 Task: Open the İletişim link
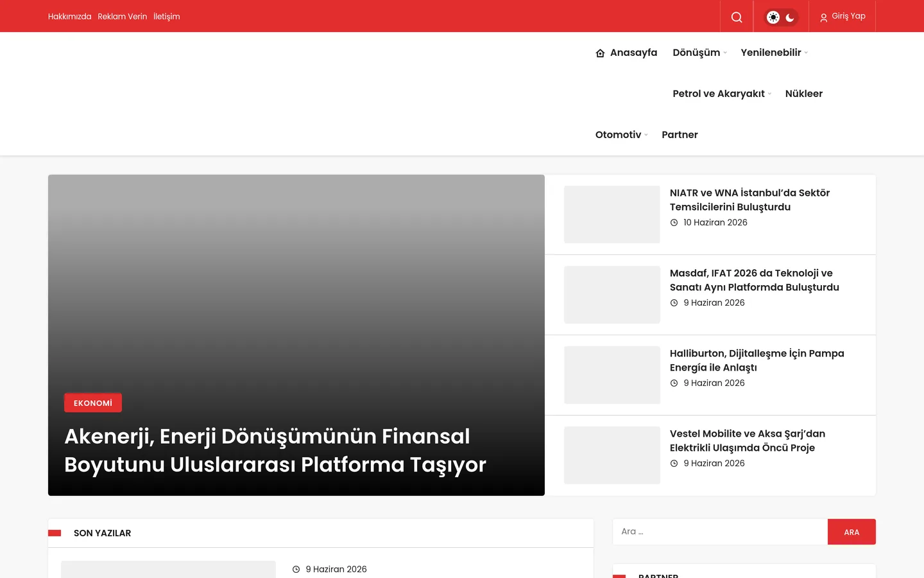coord(167,17)
